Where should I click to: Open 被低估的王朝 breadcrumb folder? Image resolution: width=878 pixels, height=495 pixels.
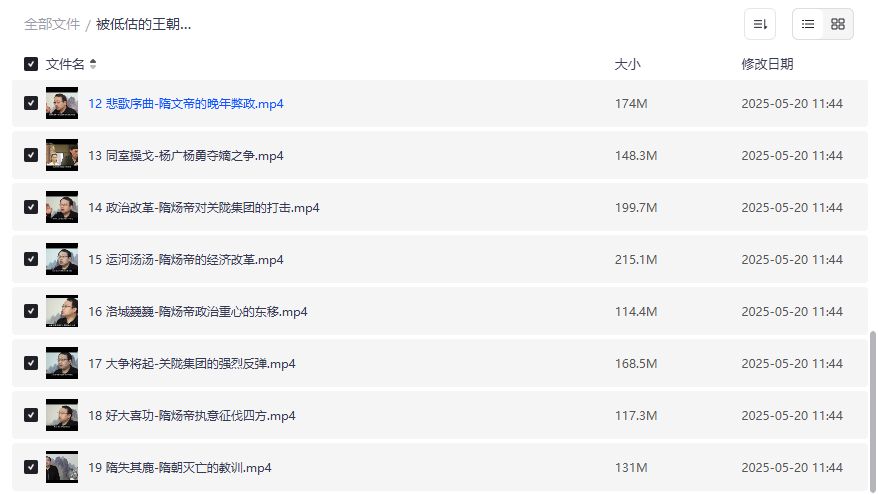click(x=143, y=25)
